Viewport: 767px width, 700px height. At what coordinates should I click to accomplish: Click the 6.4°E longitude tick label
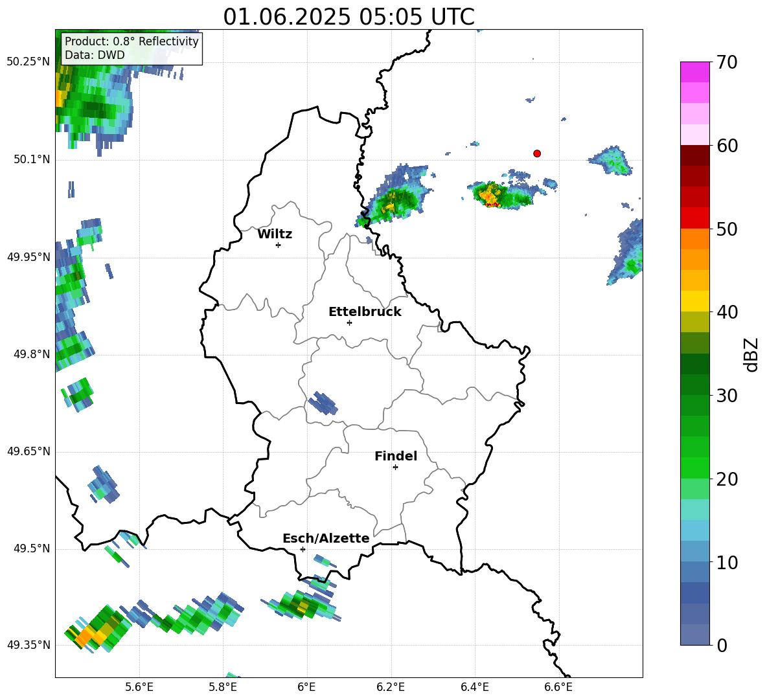pyautogui.click(x=474, y=687)
